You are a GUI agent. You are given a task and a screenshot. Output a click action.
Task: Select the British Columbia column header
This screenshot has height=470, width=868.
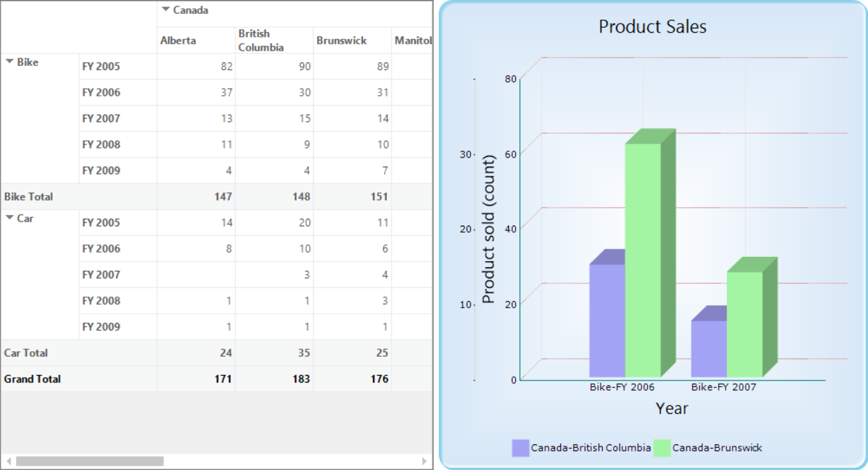tap(274, 40)
